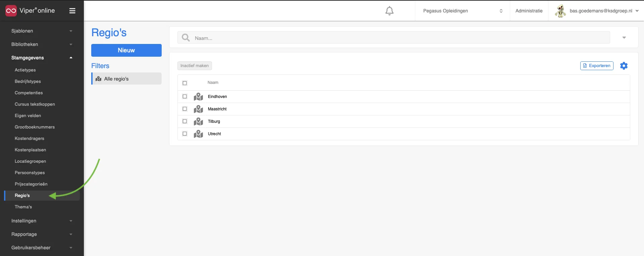Open Locatiegroepen in the sidebar
Viewport: 644px width, 256px height.
(x=31, y=161)
